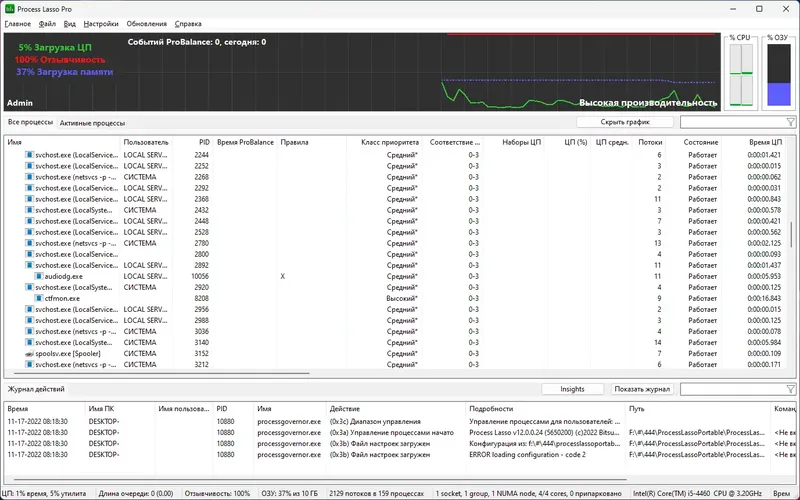Click the process search input field
This screenshot has width=800, height=500.
pyautogui.click(x=733, y=122)
